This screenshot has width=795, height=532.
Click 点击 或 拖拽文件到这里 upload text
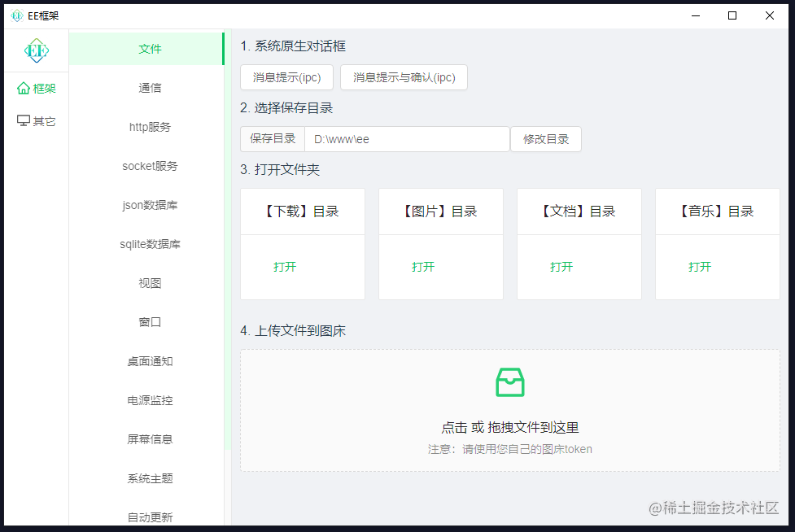(509, 428)
